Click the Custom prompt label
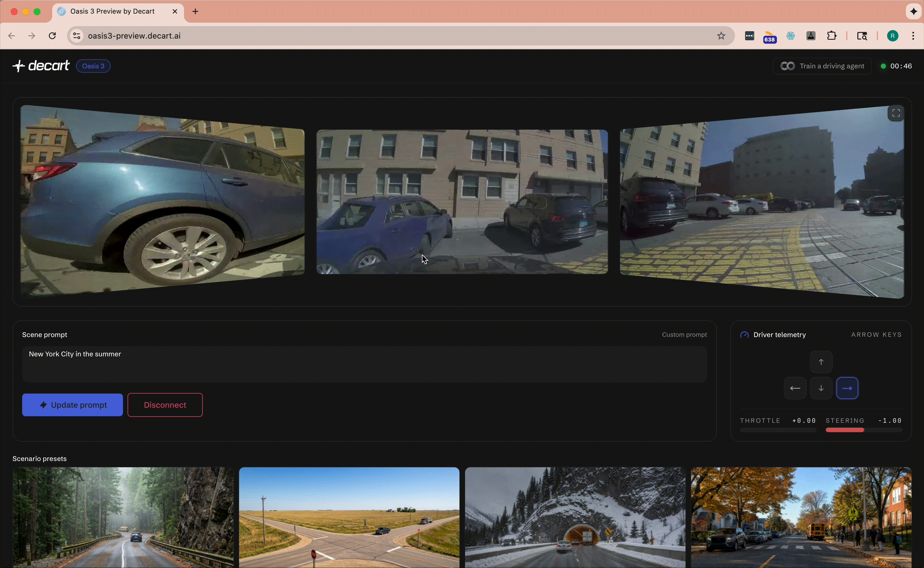Viewport: 924px width, 568px height. [684, 335]
